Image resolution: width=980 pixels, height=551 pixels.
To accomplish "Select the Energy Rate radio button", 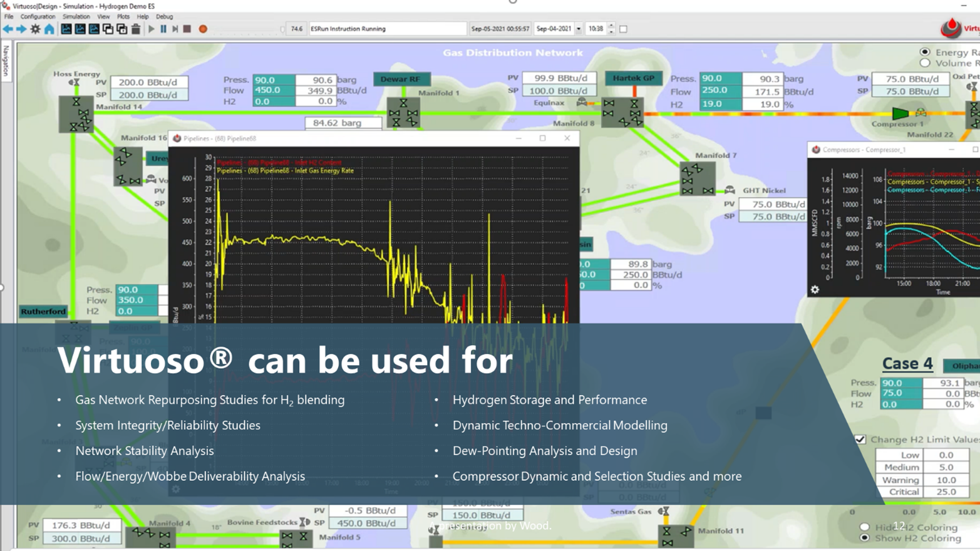I will pyautogui.click(x=925, y=52).
